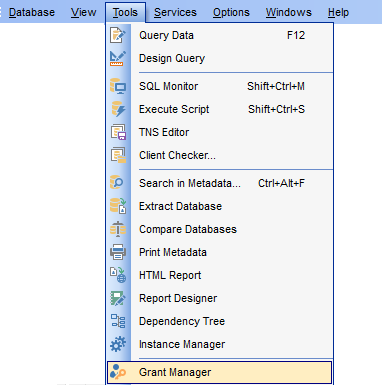Click the Design Query ruler-pencil icon

[118, 58]
